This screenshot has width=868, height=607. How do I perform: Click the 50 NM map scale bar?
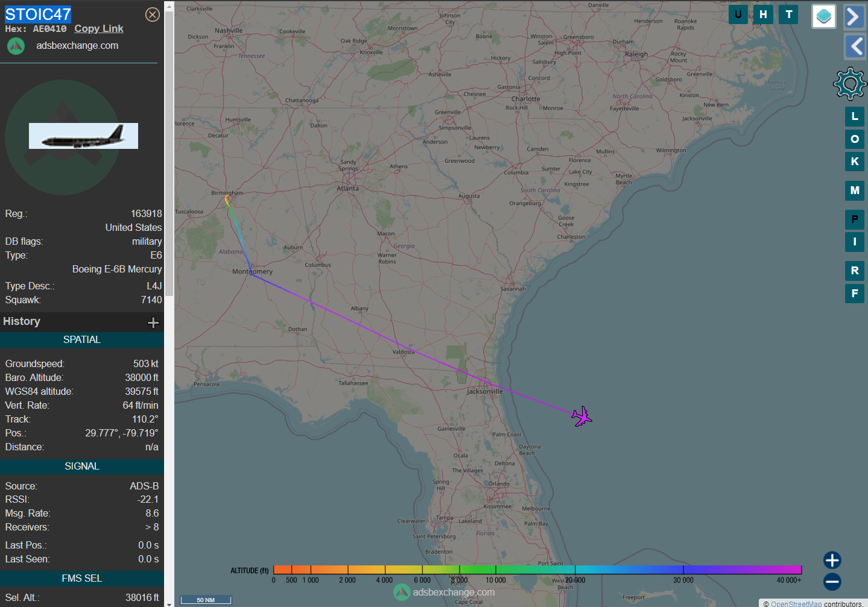pyautogui.click(x=206, y=600)
